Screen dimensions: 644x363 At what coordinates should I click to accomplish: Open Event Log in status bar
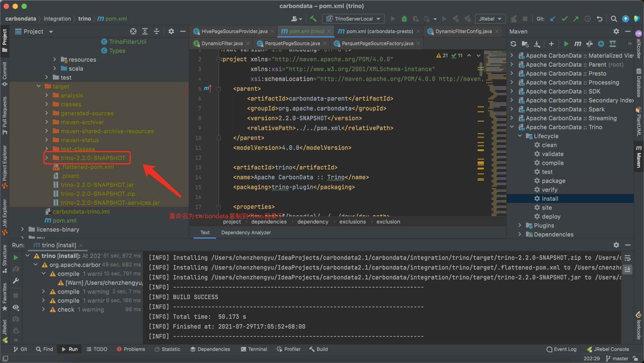[x=562, y=349]
